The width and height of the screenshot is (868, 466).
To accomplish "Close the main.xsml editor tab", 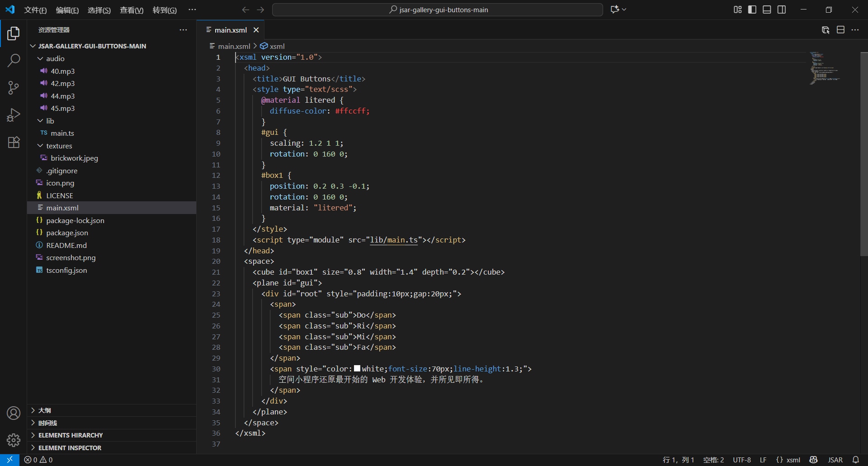I will coord(256,30).
